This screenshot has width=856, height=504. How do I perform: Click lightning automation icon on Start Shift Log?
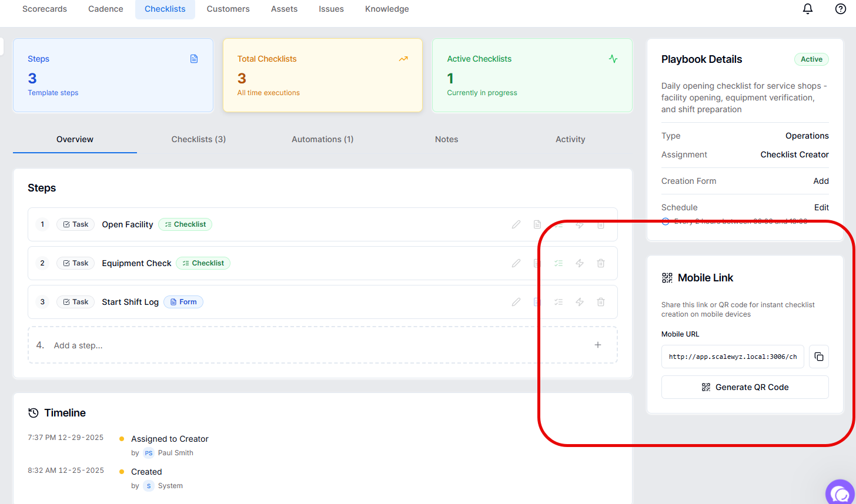(x=580, y=302)
